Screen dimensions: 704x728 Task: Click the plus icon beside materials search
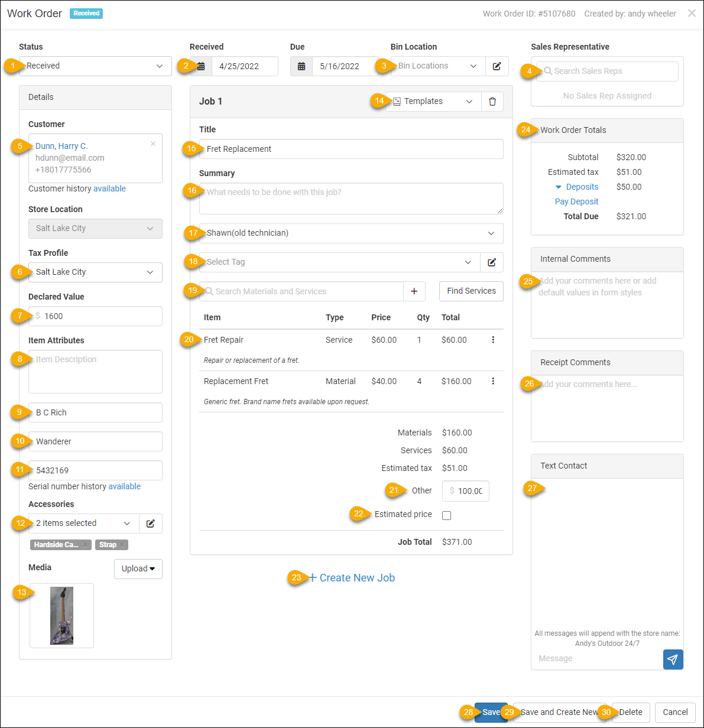click(x=414, y=291)
